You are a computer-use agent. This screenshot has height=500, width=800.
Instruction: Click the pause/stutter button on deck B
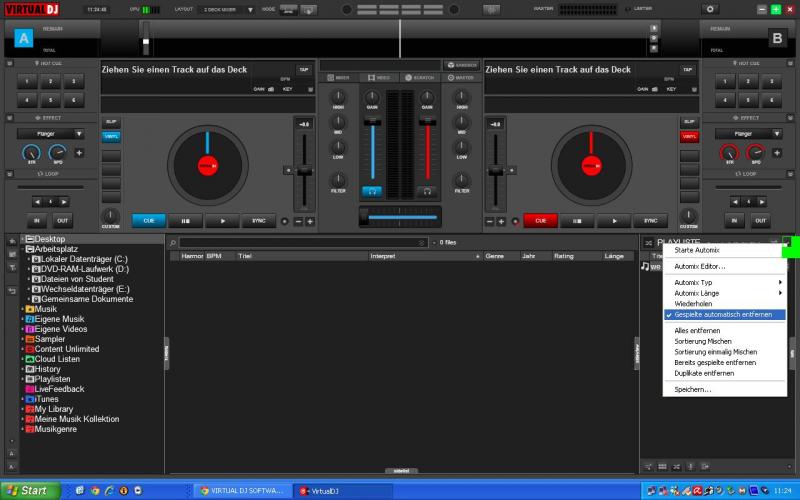tap(577, 221)
